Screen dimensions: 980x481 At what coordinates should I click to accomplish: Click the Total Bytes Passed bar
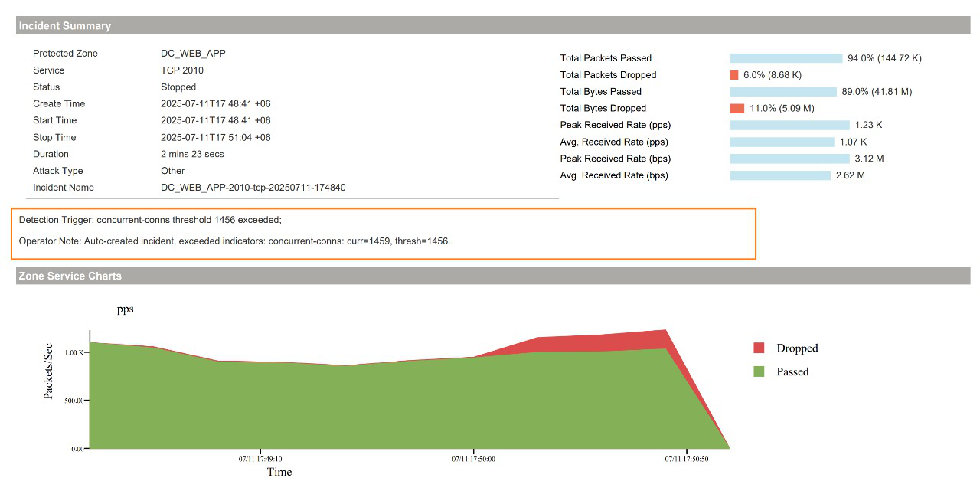783,92
